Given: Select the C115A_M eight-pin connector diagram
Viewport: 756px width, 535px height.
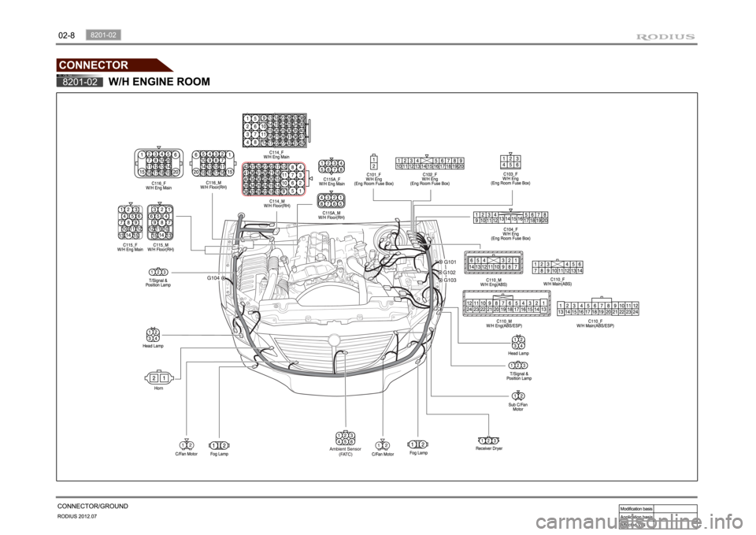Looking at the screenshot, I should [x=331, y=201].
